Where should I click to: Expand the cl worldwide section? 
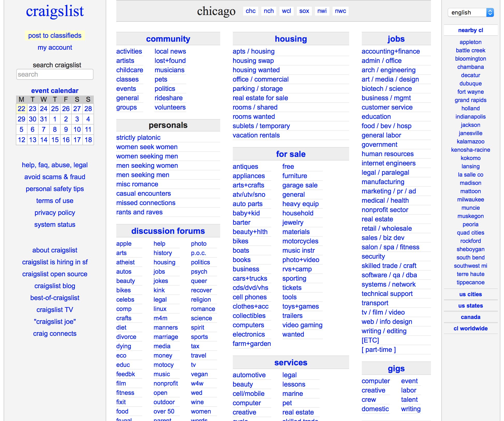coord(470,328)
